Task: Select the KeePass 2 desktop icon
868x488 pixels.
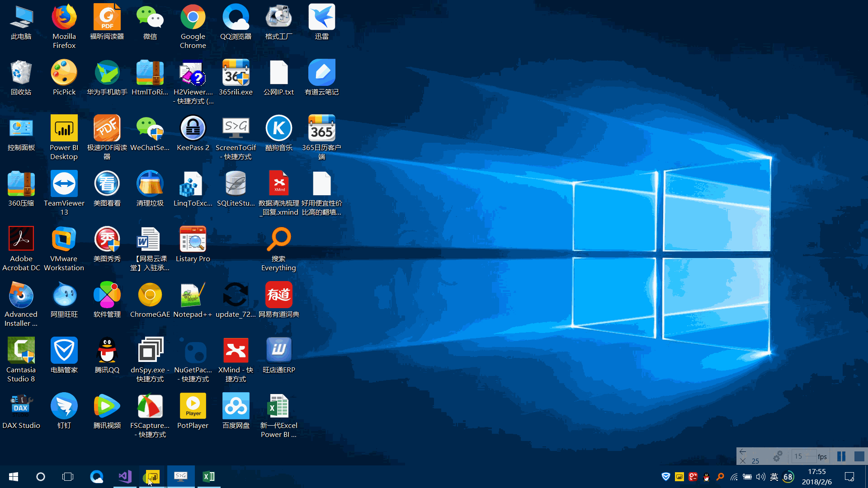Action: pyautogui.click(x=193, y=133)
